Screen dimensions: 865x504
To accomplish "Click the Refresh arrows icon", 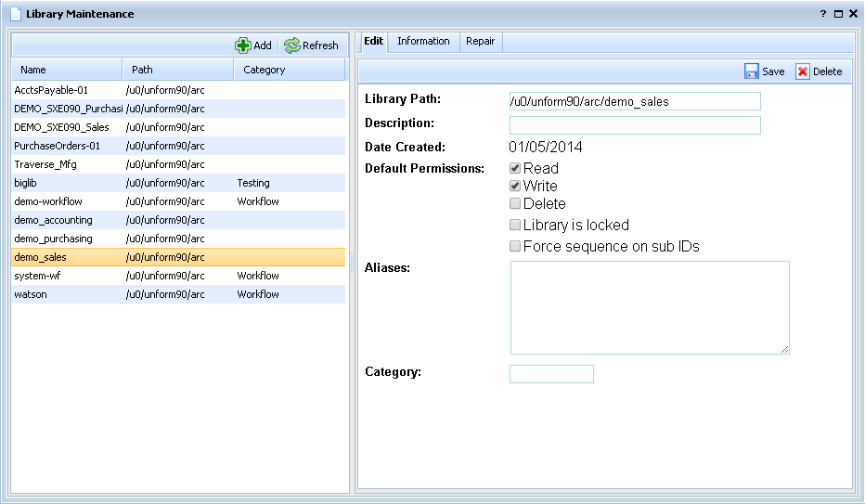I will pyautogui.click(x=292, y=45).
